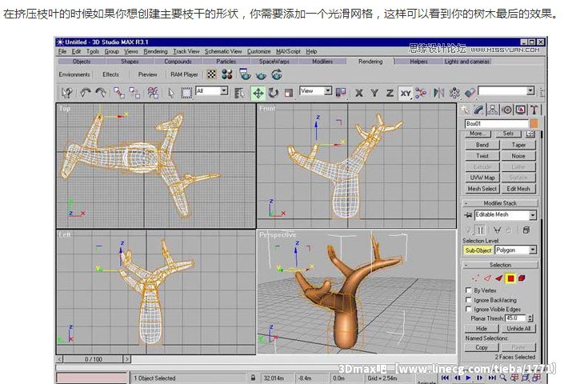Click the Bind to Space Warp icon
Viewport: 588px width, 384px height.
click(153, 93)
